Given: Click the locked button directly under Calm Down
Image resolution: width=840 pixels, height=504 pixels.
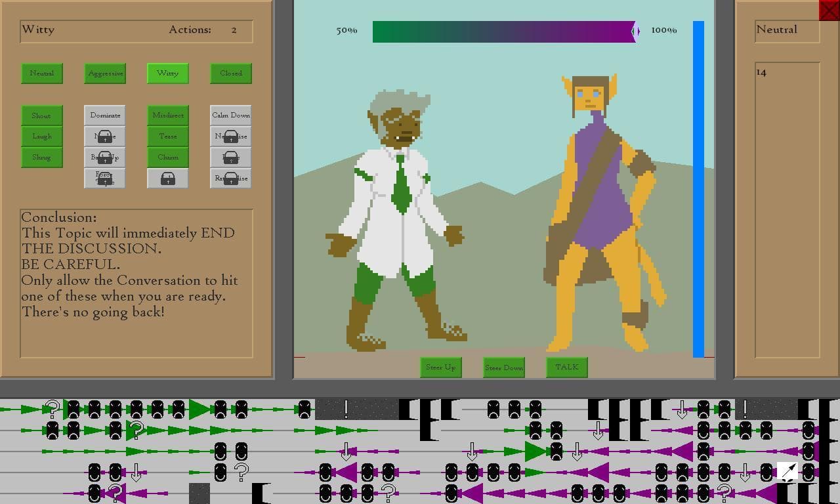Looking at the screenshot, I should coord(231,136).
